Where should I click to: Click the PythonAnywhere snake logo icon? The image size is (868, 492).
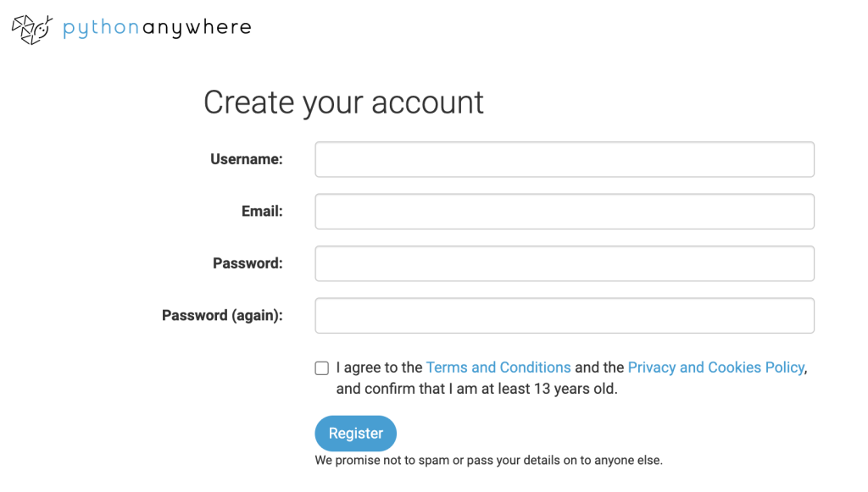pos(32,29)
